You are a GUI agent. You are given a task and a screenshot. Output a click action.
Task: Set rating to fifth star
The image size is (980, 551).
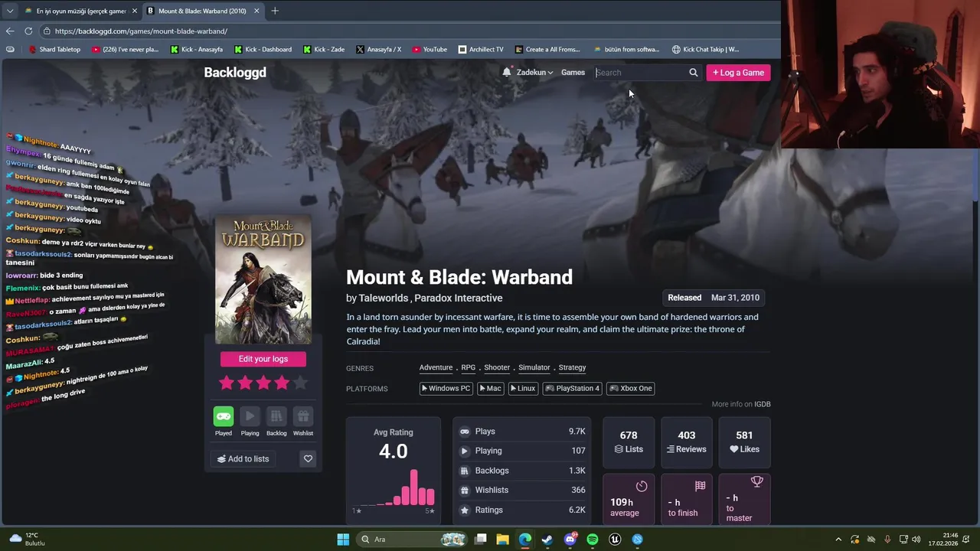(x=300, y=383)
